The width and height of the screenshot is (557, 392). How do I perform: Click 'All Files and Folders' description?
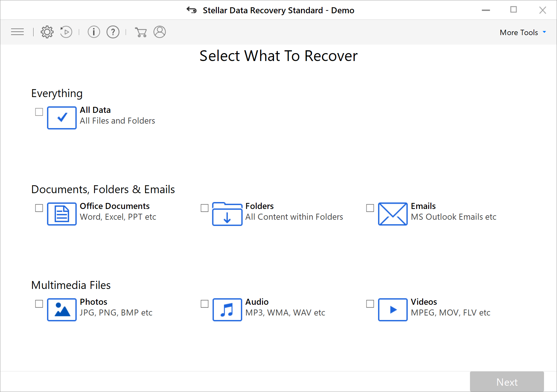tap(117, 121)
